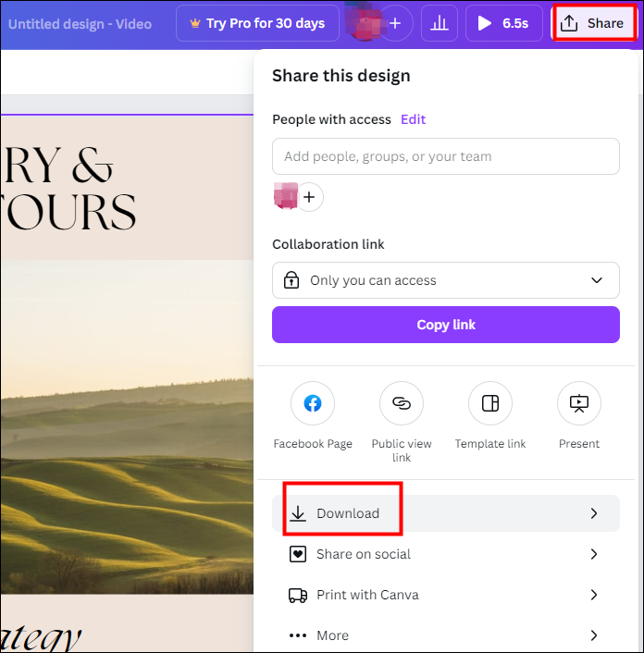The image size is (644, 653).
Task: Choose the Present option
Action: click(x=579, y=403)
